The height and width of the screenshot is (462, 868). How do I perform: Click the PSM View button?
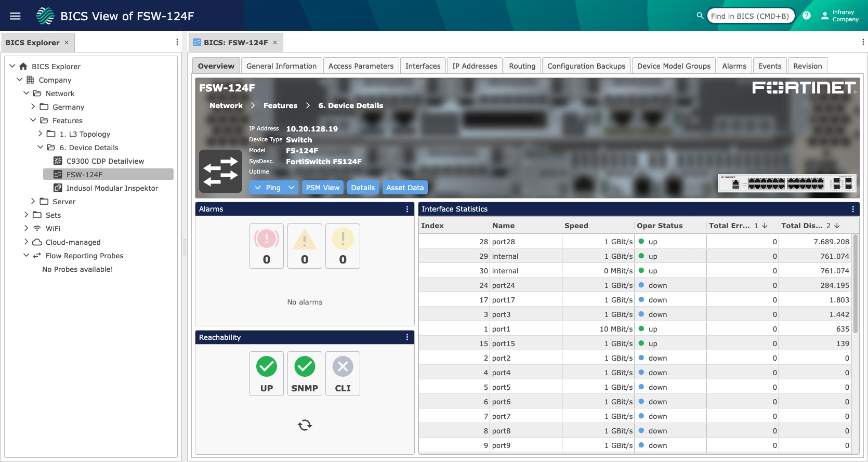coord(322,188)
